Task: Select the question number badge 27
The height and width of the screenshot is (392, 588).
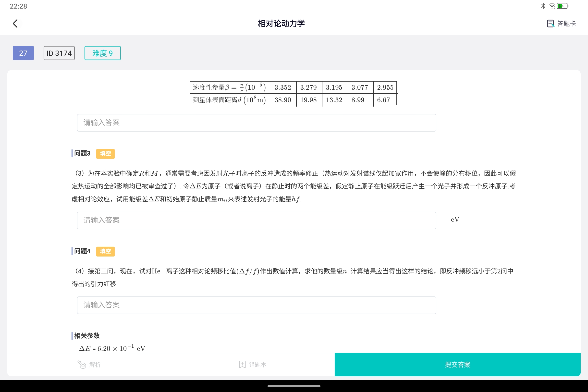Action: click(x=23, y=53)
